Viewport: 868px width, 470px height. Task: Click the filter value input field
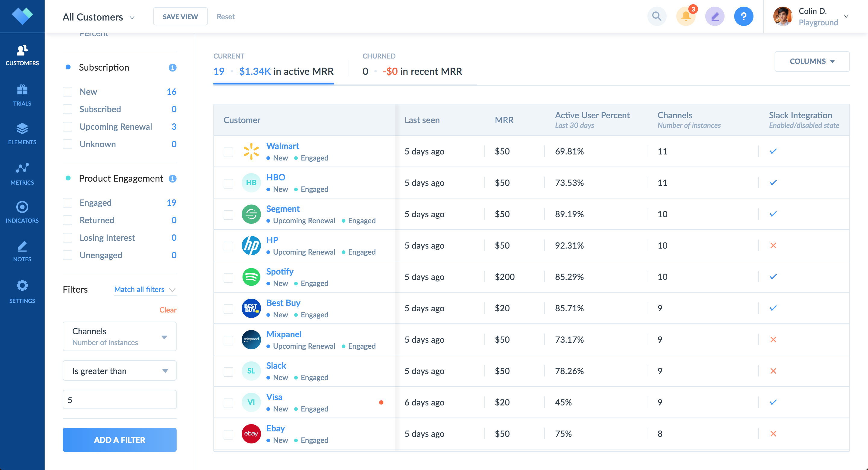pos(119,399)
